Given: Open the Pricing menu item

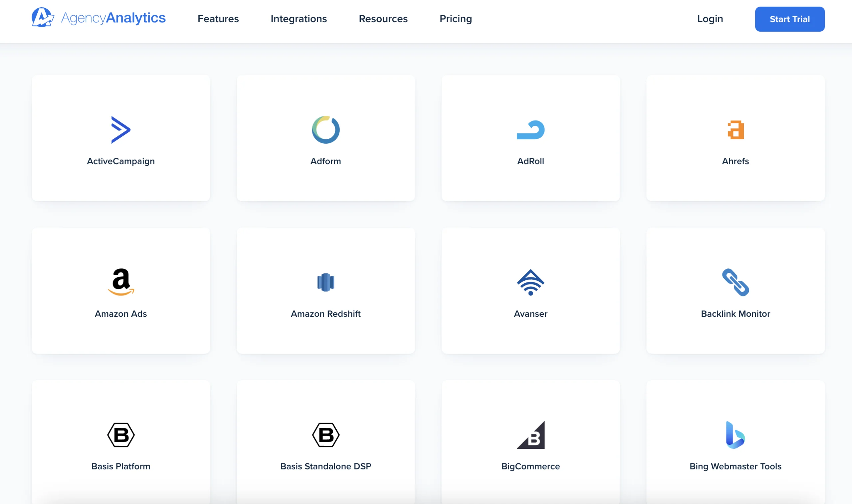Looking at the screenshot, I should coord(456,19).
